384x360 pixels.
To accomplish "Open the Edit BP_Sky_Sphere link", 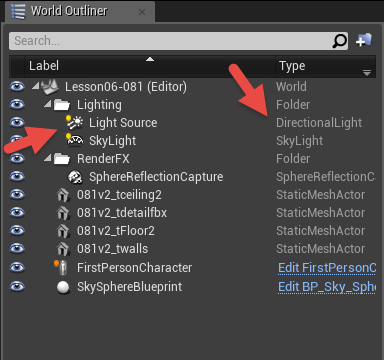I will (x=327, y=287).
